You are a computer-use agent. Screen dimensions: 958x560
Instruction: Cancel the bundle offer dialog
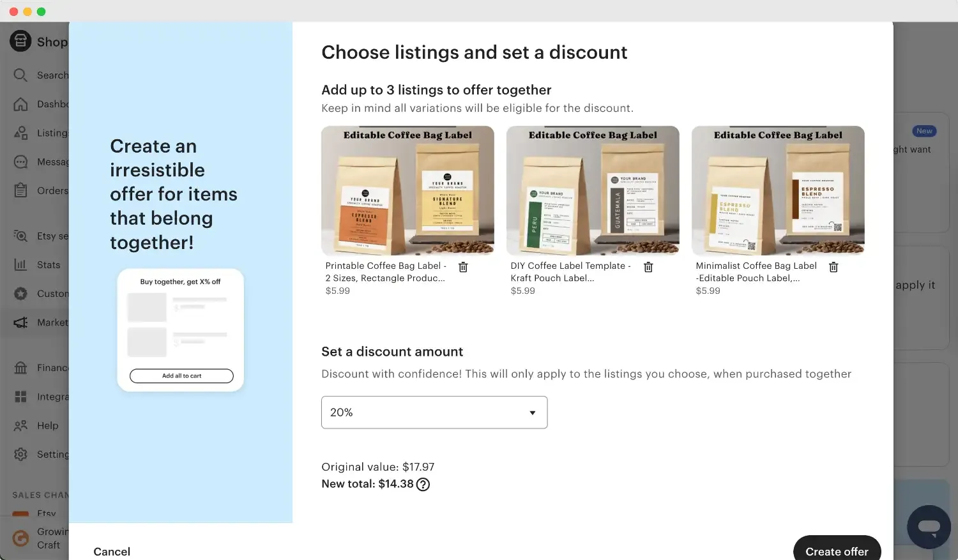pyautogui.click(x=112, y=551)
